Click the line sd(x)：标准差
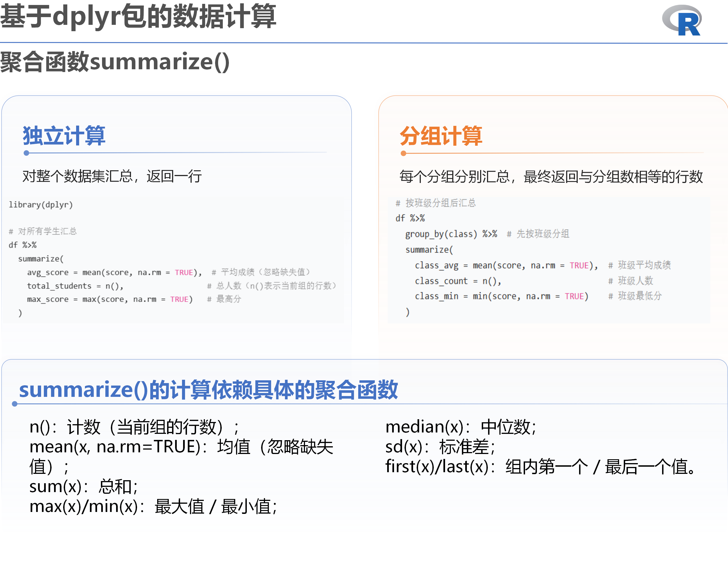This screenshot has width=728, height=563. (x=441, y=447)
